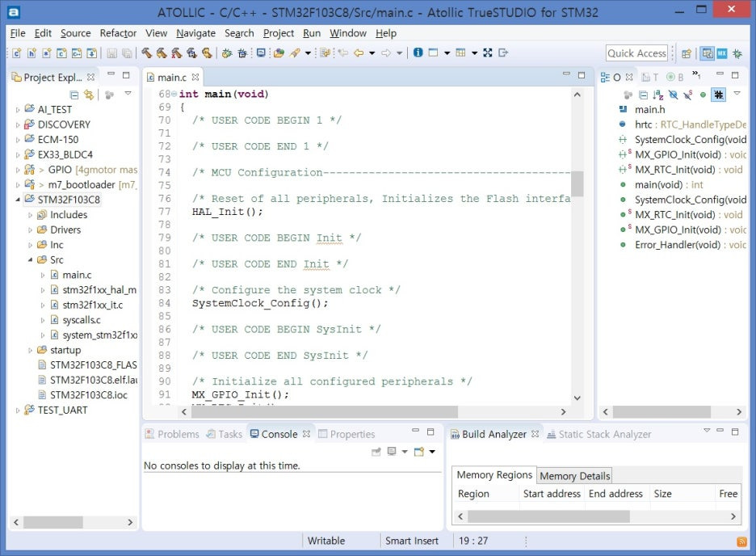Open STM32F103C8.ioc file in explorer
756x556 pixels.
87,394
